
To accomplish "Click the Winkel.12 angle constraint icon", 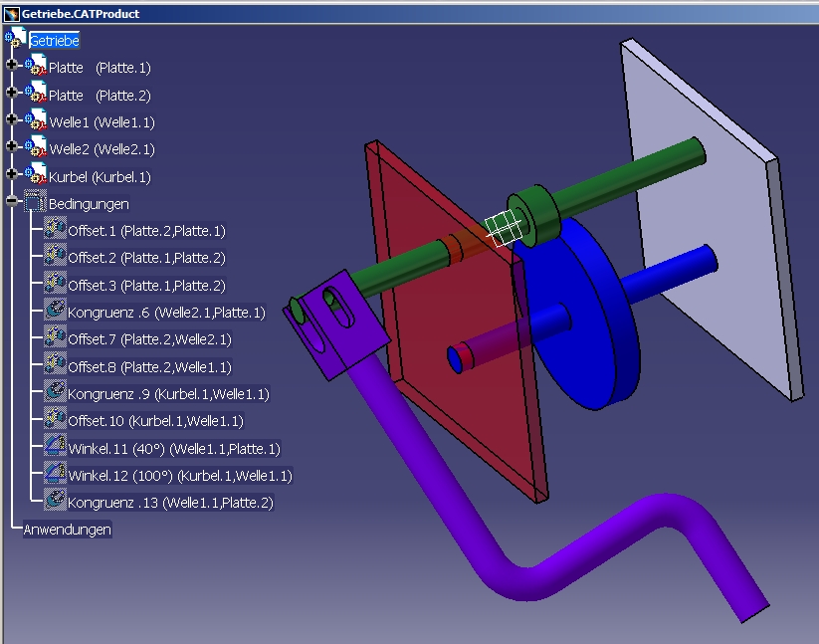I will pos(55,473).
